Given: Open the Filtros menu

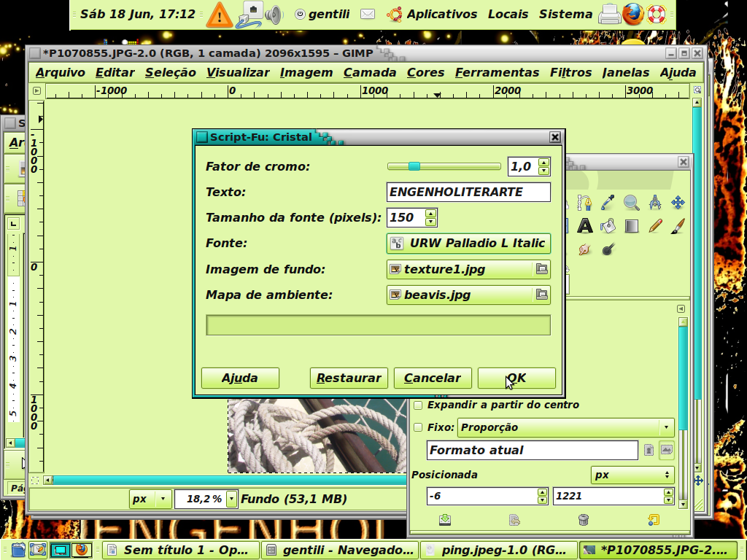Looking at the screenshot, I should tap(570, 72).
